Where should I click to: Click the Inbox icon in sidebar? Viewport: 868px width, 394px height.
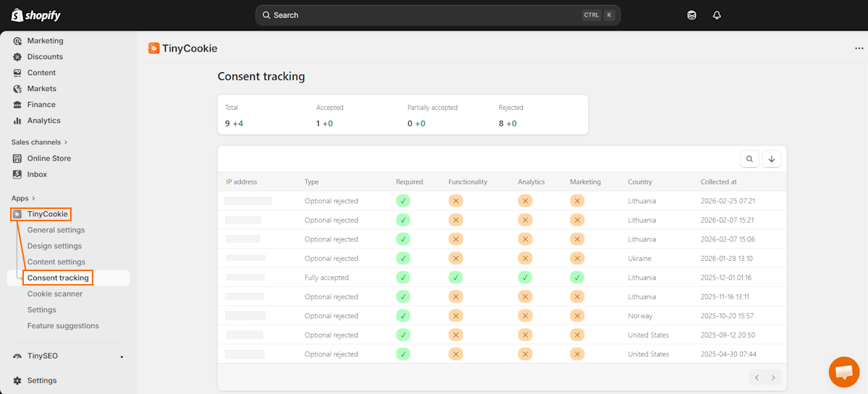tap(17, 174)
